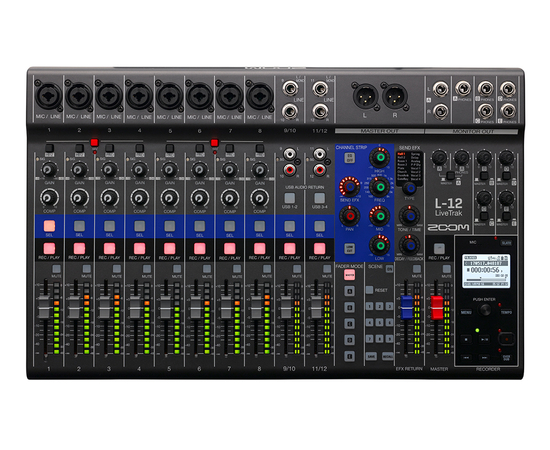The width and height of the screenshot is (550, 450).
Task: Click the MASTER OUT L XLR connector
Action: pos(365,96)
